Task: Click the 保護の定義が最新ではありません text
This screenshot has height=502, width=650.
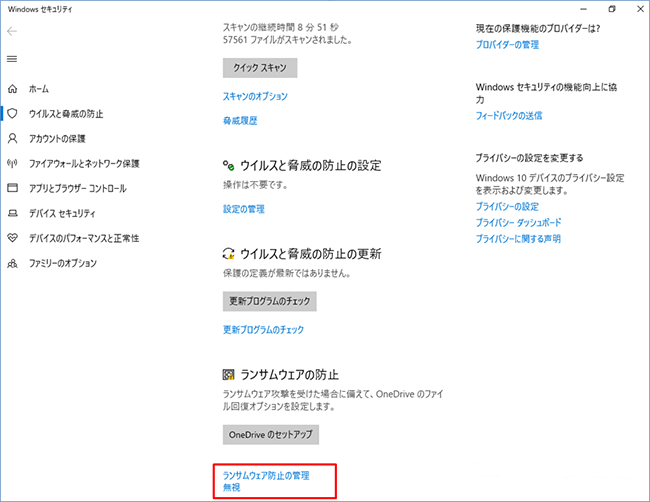Action: point(287,273)
